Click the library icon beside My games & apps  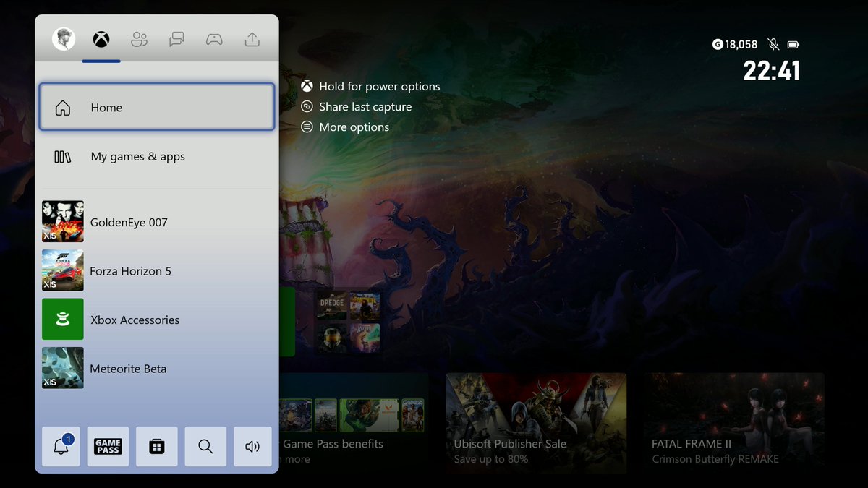[63, 157]
